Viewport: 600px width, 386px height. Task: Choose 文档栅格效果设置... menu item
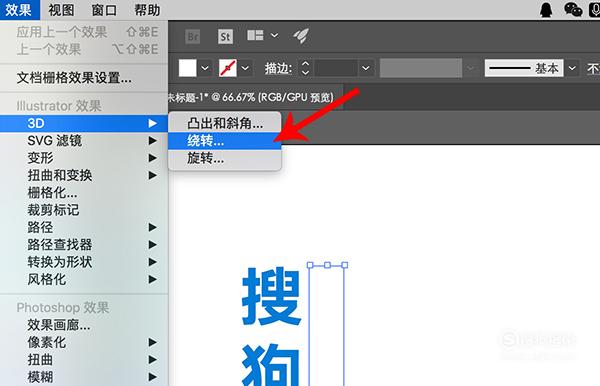click(x=84, y=78)
